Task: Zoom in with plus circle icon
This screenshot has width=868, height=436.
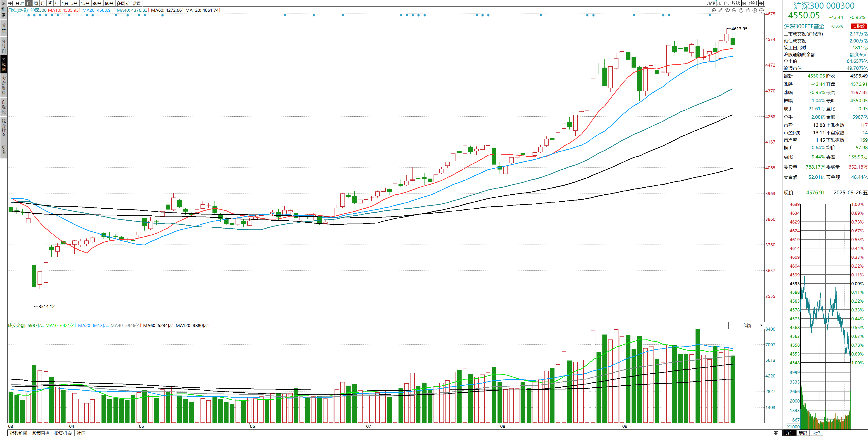Action: tap(755, 10)
